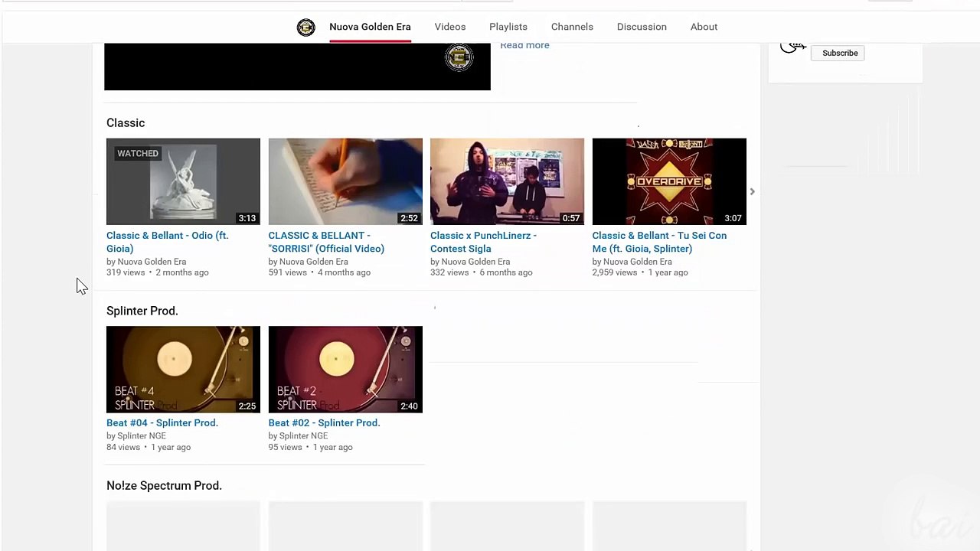Play the Beat #2 vinyl thumbnail
Image resolution: width=980 pixels, height=551 pixels.
tap(345, 370)
